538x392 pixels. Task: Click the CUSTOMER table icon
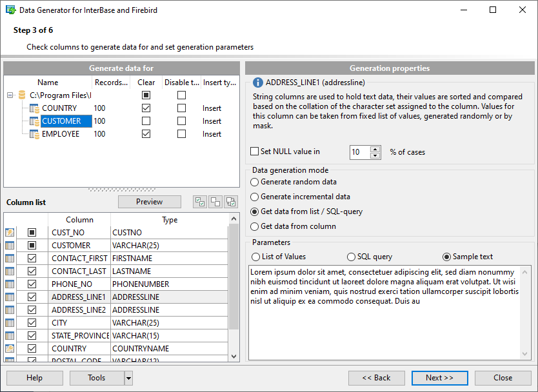coord(34,121)
